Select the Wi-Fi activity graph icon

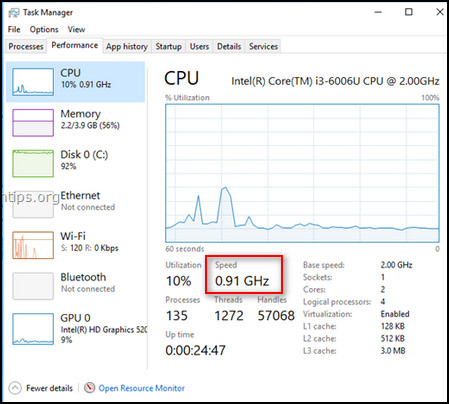(33, 245)
